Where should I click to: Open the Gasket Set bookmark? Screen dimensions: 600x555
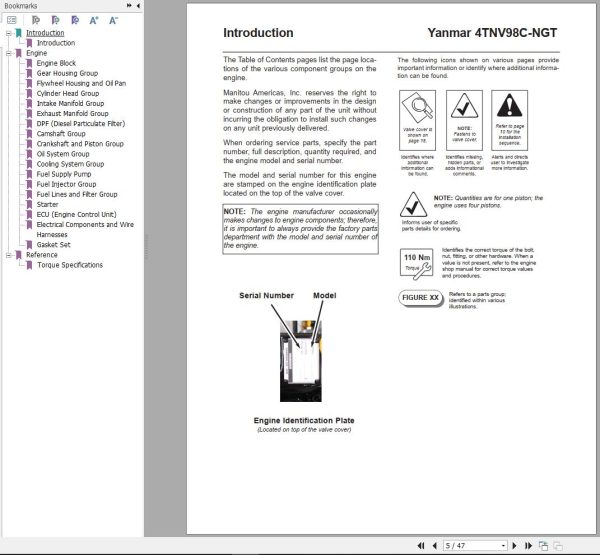tap(54, 245)
